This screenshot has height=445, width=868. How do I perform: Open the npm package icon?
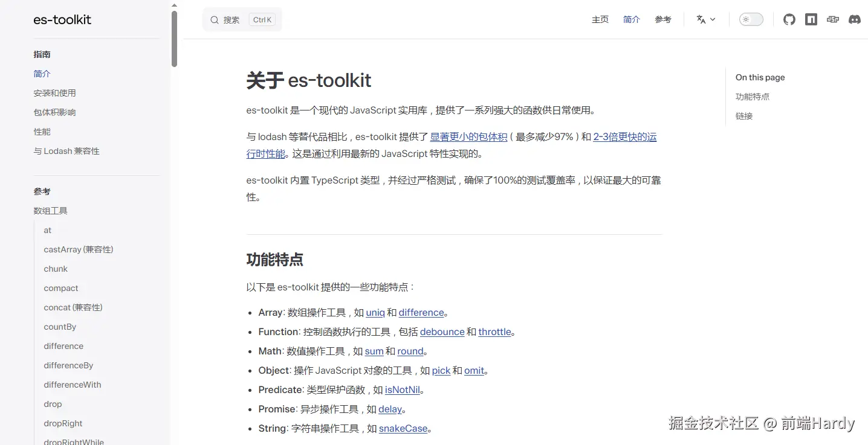(x=811, y=19)
